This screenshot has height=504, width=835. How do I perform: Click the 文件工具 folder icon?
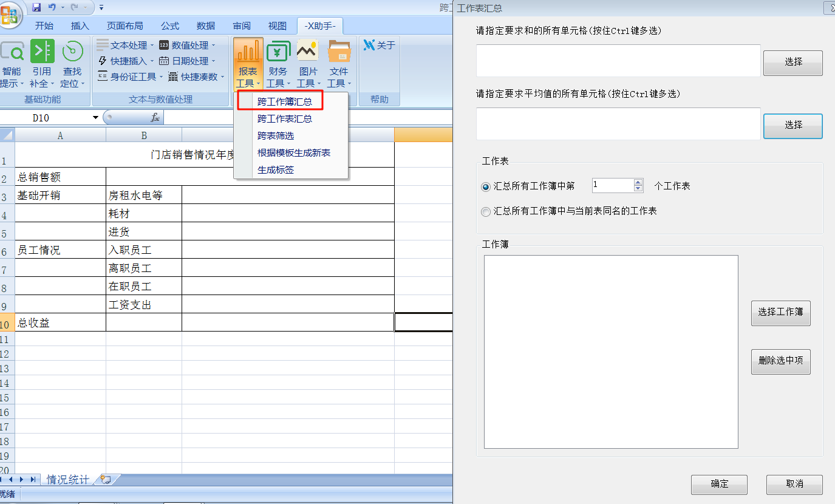point(339,50)
